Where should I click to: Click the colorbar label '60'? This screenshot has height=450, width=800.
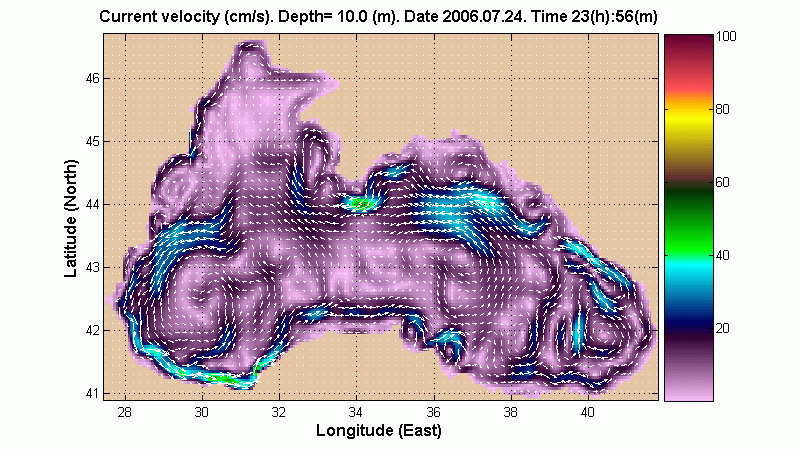722,182
